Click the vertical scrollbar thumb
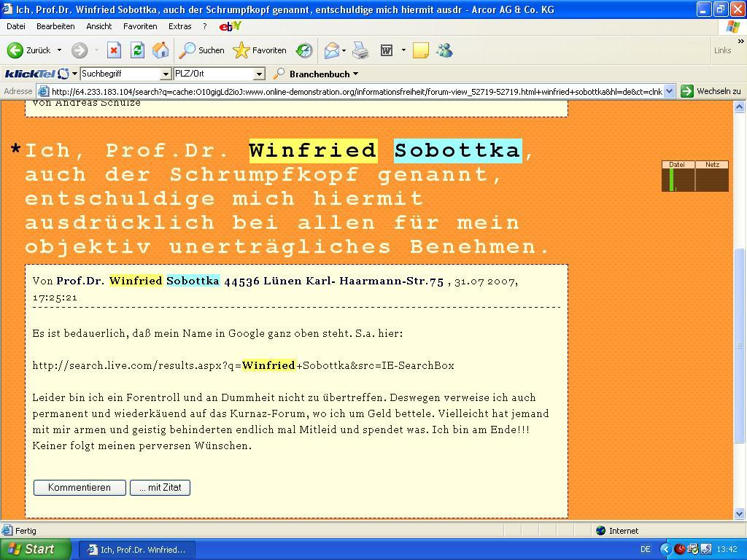The height and width of the screenshot is (560, 747). point(740,346)
